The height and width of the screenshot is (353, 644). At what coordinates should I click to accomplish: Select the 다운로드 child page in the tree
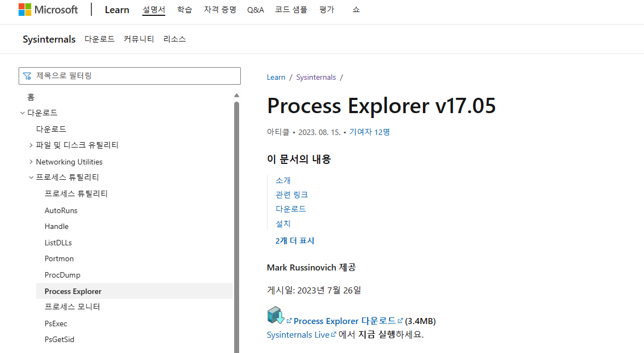click(51, 129)
